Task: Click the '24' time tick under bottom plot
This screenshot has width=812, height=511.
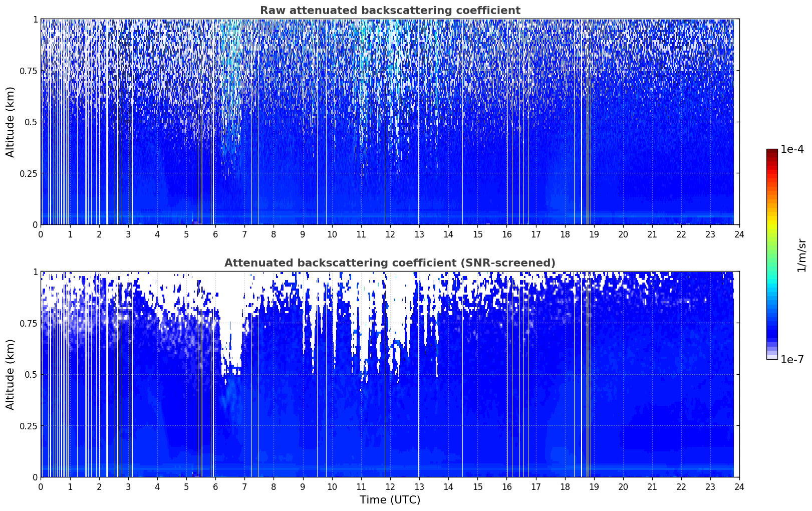Action: [x=739, y=486]
